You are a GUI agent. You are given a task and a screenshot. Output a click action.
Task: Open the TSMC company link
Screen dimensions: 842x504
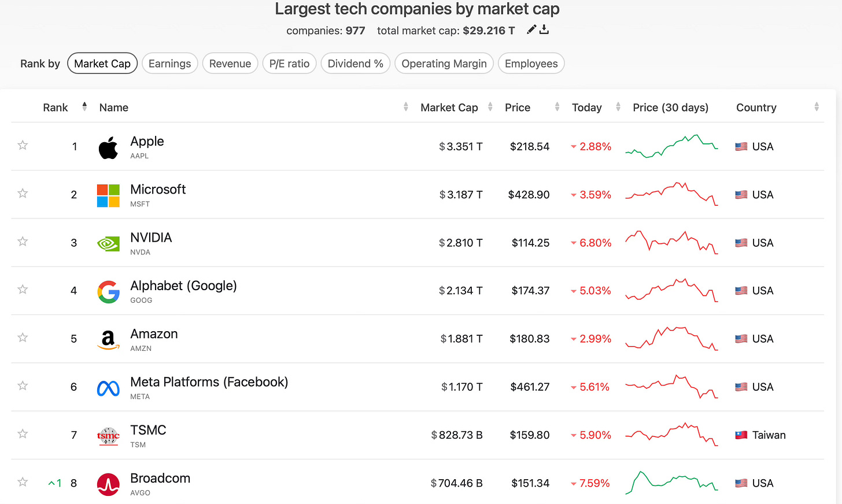point(148,430)
